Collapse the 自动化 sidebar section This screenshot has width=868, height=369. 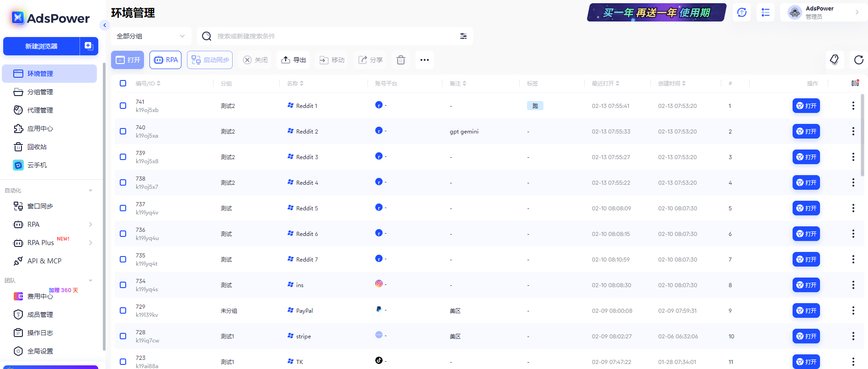coord(91,191)
